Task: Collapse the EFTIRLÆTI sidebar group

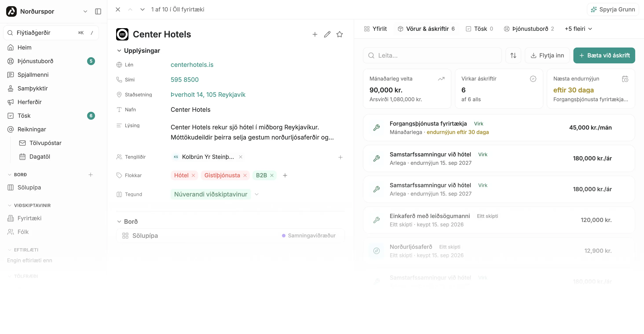Action: (9, 250)
